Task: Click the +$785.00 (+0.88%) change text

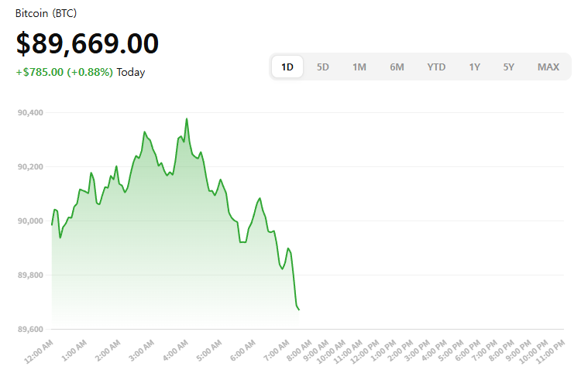Action: (64, 72)
